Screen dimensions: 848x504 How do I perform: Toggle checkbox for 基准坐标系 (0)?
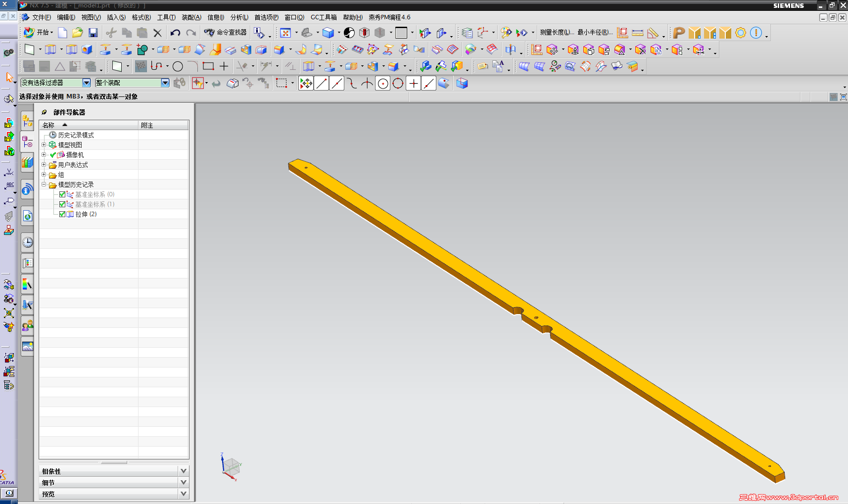62,194
